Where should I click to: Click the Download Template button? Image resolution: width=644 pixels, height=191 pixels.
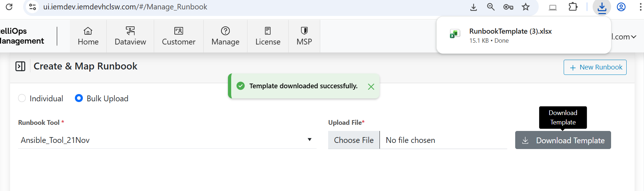pyautogui.click(x=563, y=140)
